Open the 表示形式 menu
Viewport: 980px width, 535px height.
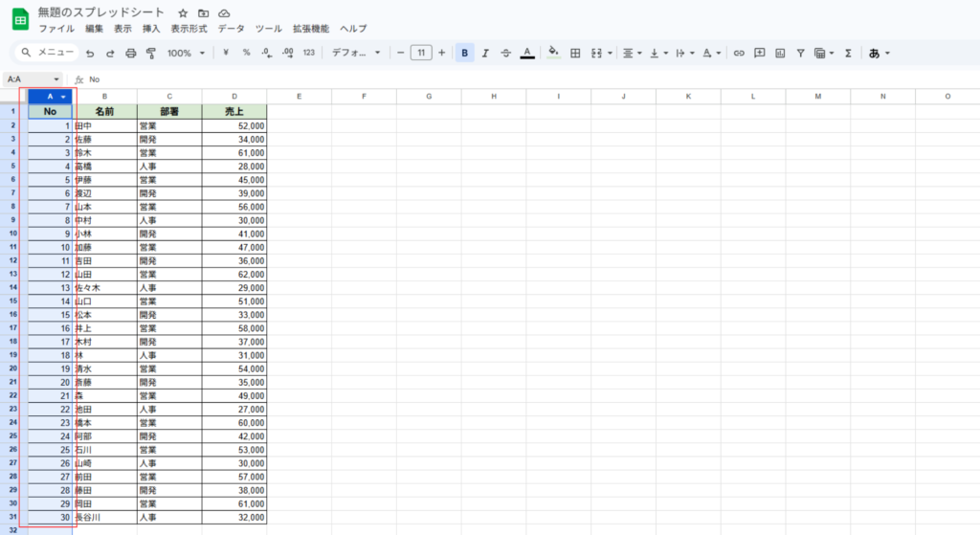pos(189,29)
